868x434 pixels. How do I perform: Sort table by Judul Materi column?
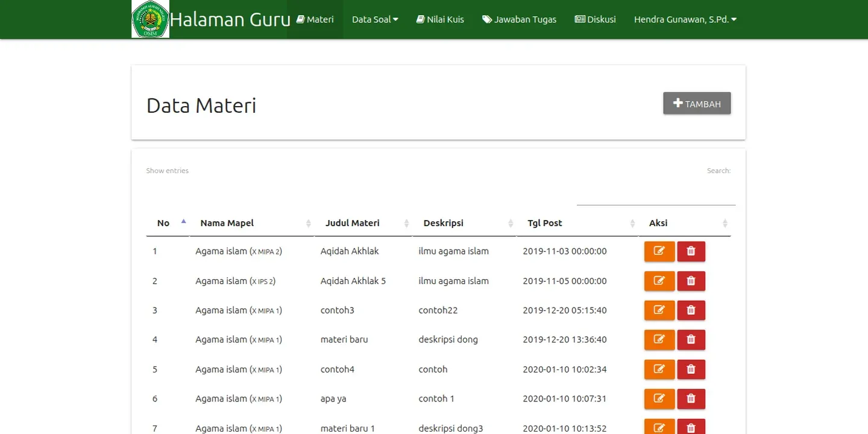[x=363, y=223]
